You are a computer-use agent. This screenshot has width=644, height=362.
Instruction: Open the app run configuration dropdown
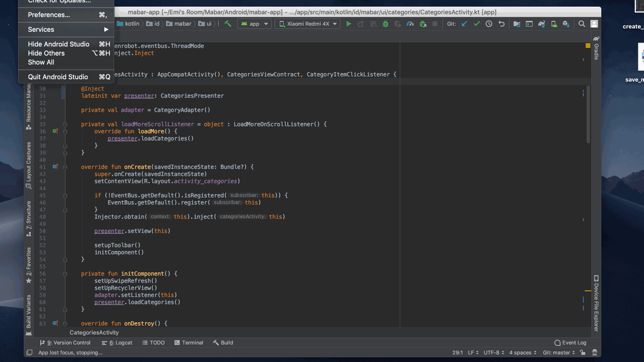point(255,24)
